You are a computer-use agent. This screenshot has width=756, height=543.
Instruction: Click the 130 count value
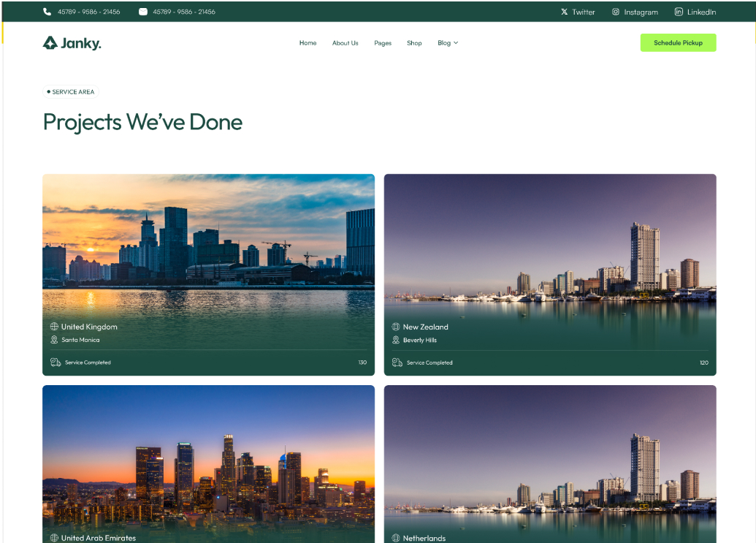[x=362, y=362]
